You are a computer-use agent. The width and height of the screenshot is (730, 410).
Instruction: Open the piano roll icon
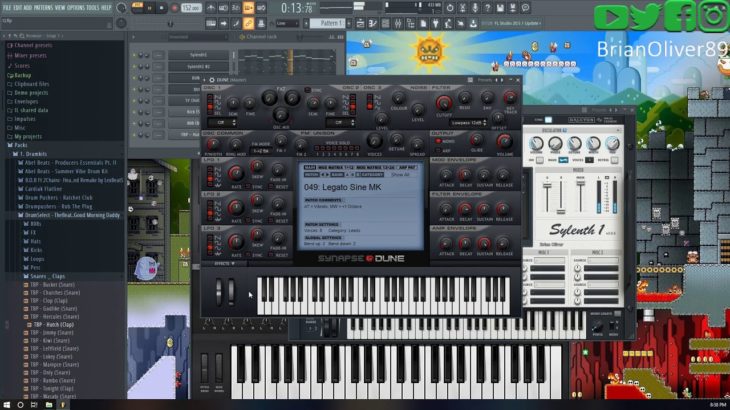(372, 23)
